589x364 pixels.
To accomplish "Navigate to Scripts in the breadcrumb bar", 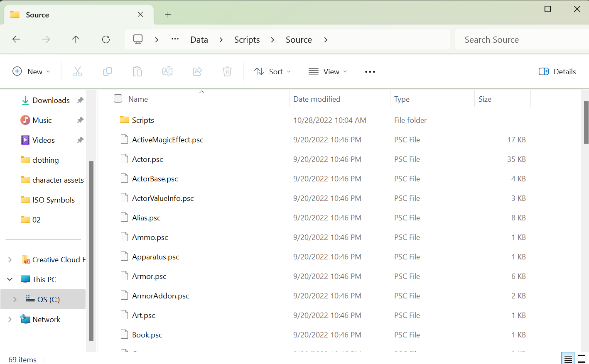I will [x=247, y=39].
